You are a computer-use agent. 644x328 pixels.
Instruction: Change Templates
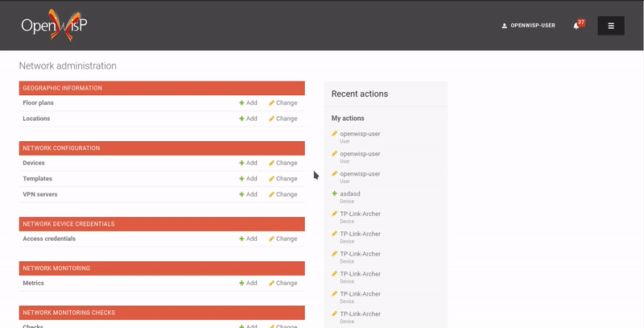283,178
